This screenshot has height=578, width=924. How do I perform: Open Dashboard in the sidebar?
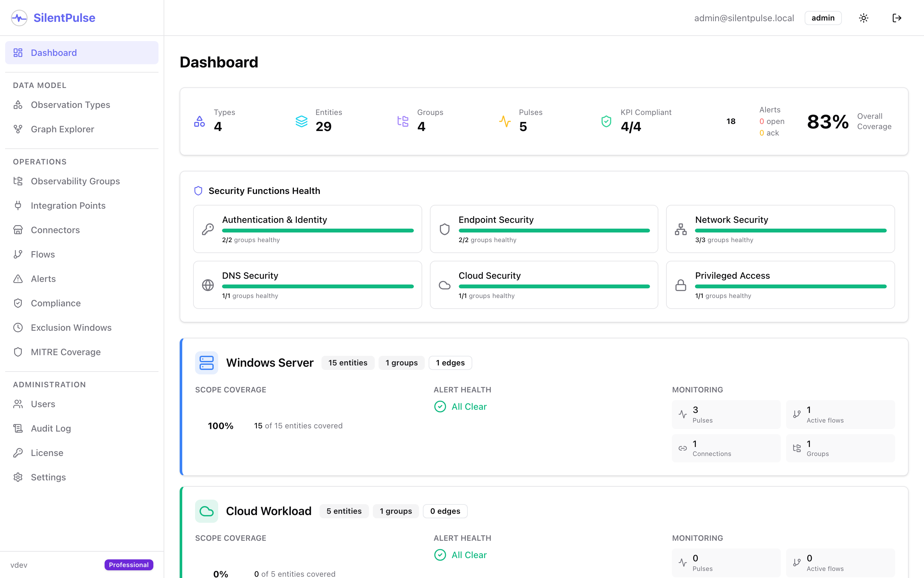pyautogui.click(x=82, y=53)
